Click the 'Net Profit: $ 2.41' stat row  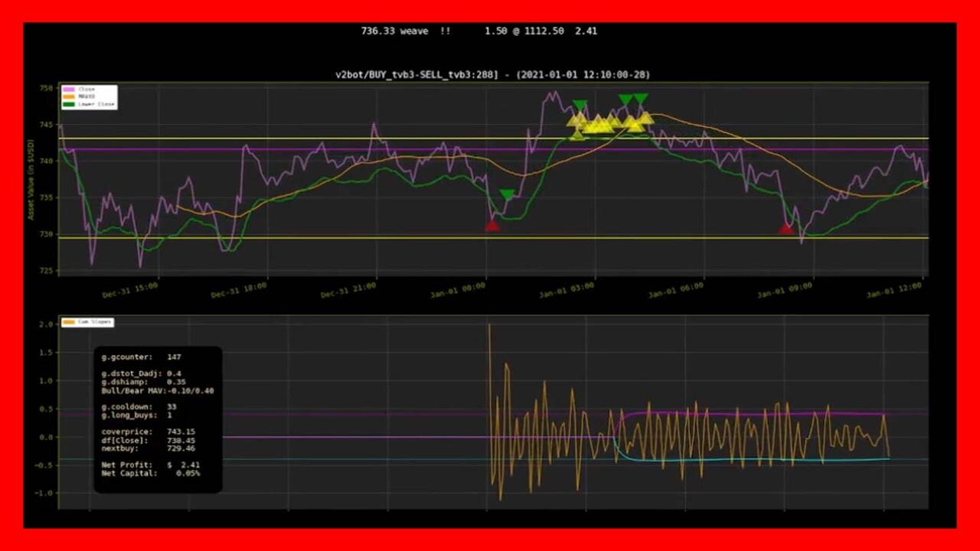coord(151,465)
